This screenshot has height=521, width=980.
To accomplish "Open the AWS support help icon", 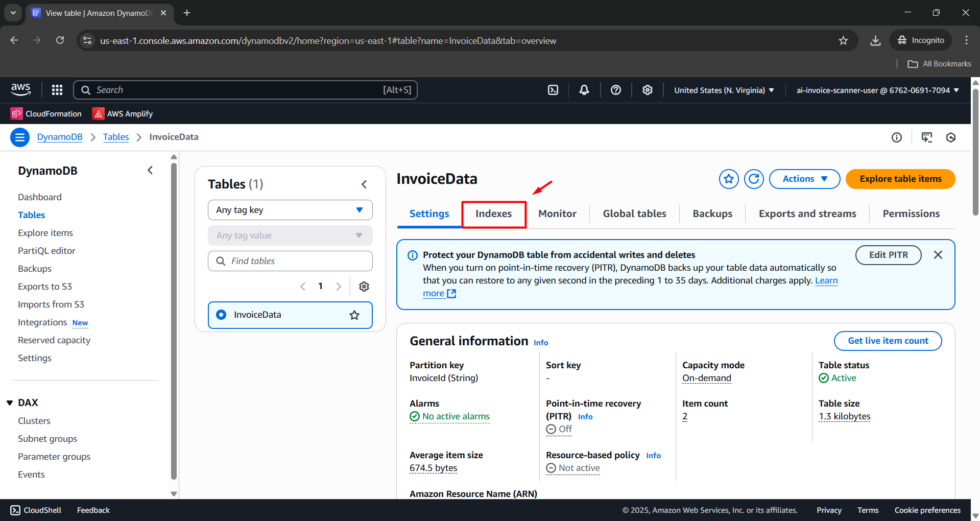I will pos(616,90).
